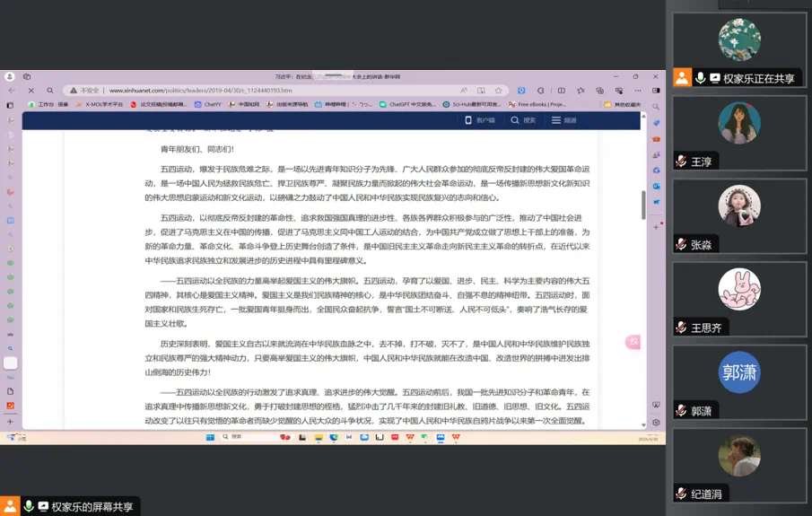The height and width of the screenshot is (516, 812).
Task: Click the address bar URL field
Action: coord(269,91)
